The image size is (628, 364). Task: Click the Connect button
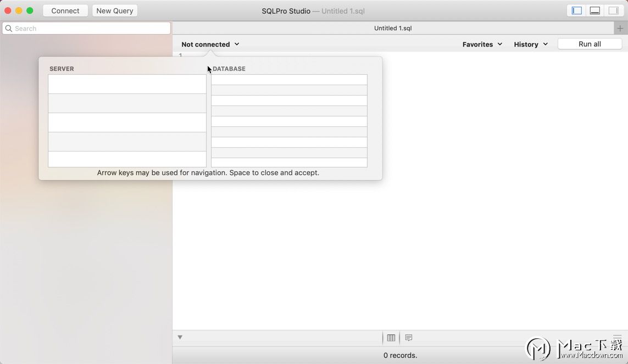[x=65, y=11]
